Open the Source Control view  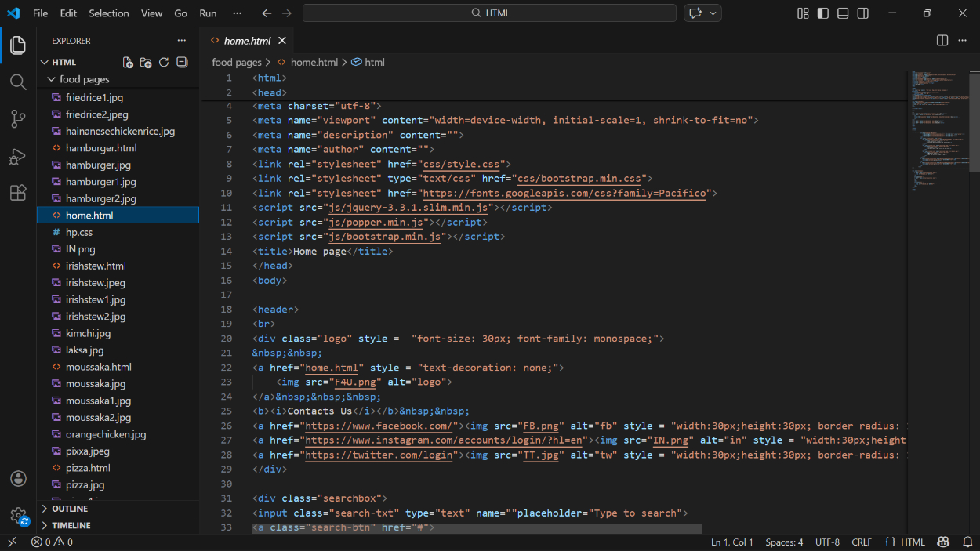[x=18, y=118]
